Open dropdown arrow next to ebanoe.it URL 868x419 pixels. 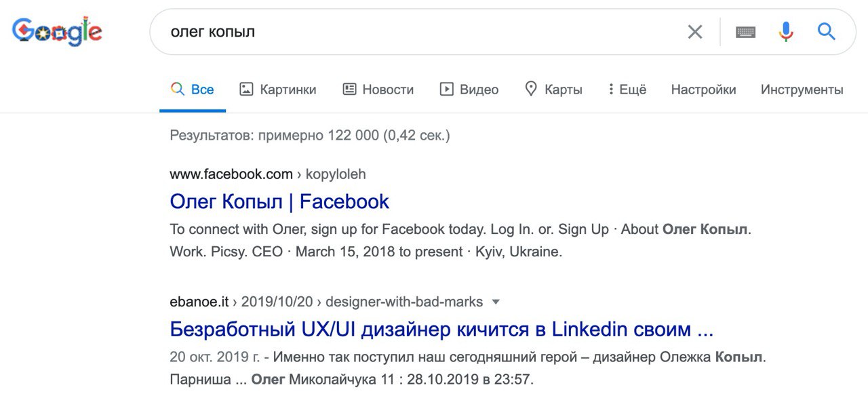[496, 302]
